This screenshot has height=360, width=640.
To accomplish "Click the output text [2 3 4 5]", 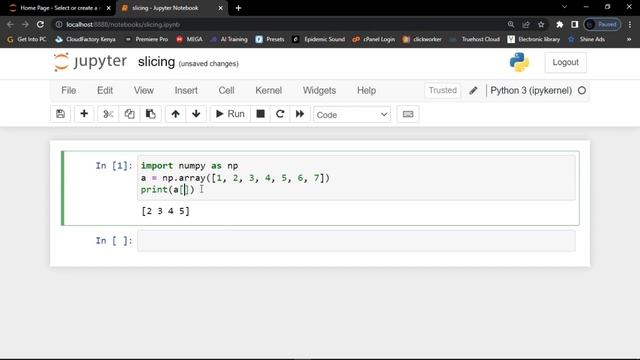I will coord(165,211).
